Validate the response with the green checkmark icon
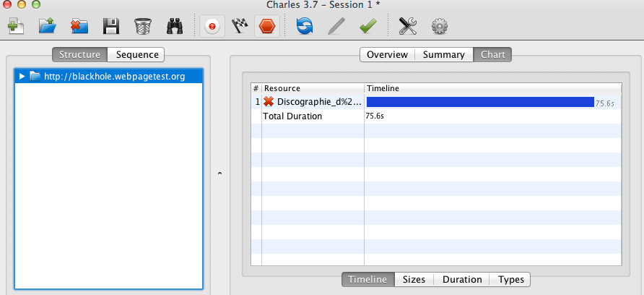 [x=367, y=27]
